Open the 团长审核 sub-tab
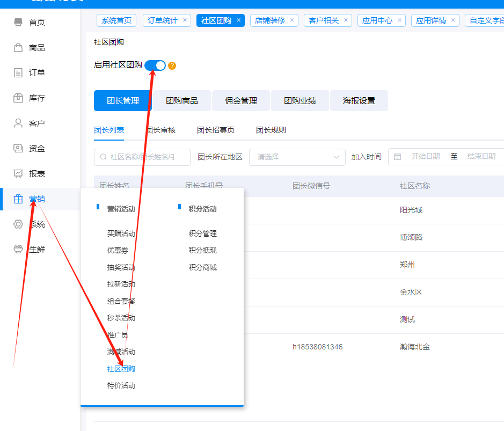Viewport: 504px width, 431px height. (161, 130)
